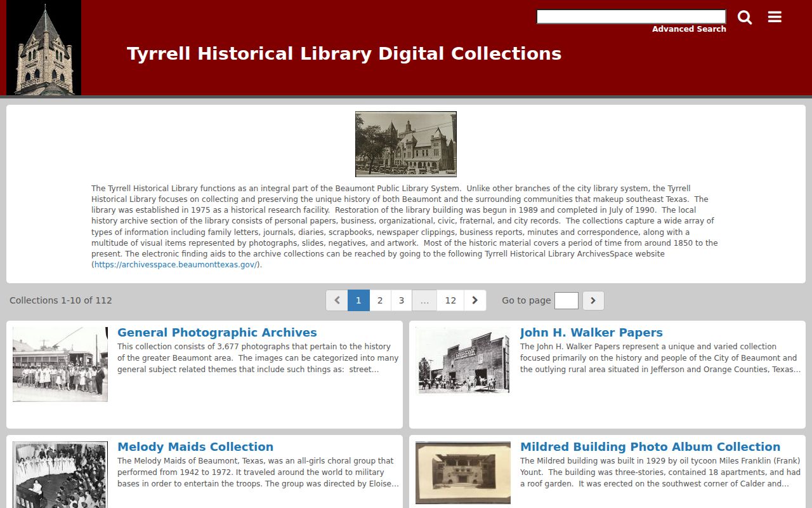Open the hamburger menu icon
This screenshot has height=508, width=812.
pyautogui.click(x=775, y=17)
